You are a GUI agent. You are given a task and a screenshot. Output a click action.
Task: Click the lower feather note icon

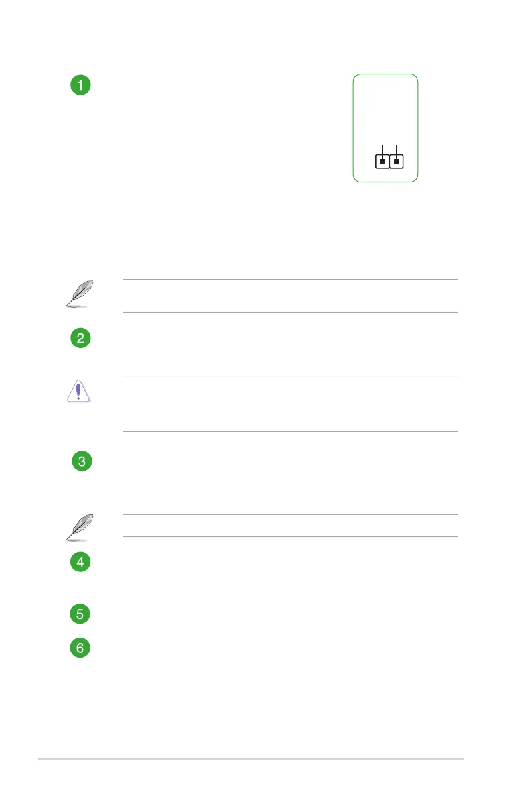(x=80, y=526)
